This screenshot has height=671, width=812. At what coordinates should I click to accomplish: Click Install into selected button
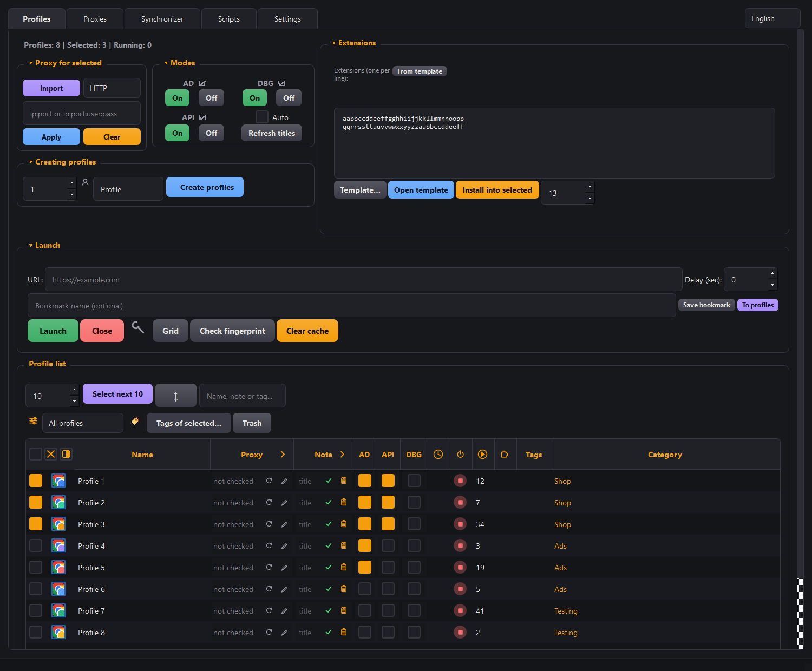(x=497, y=190)
